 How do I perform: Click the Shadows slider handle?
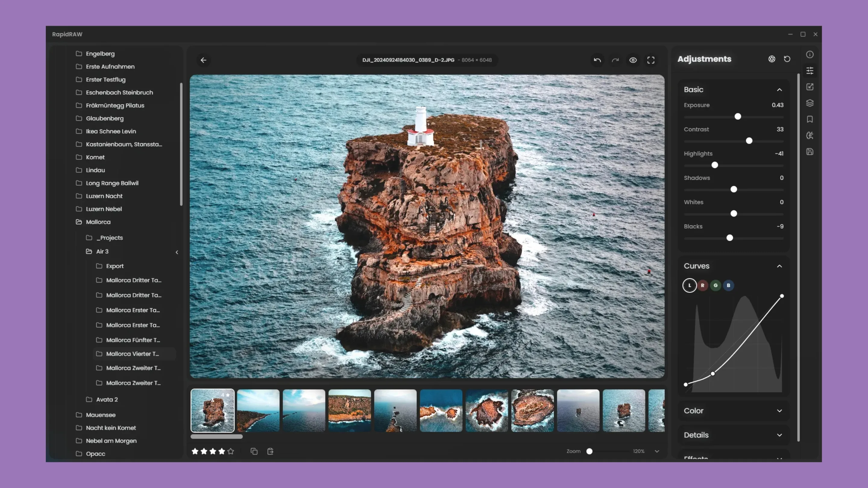[734, 189]
